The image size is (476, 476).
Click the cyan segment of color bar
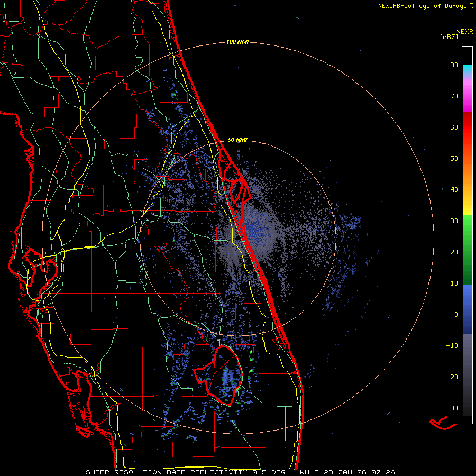(x=467, y=69)
